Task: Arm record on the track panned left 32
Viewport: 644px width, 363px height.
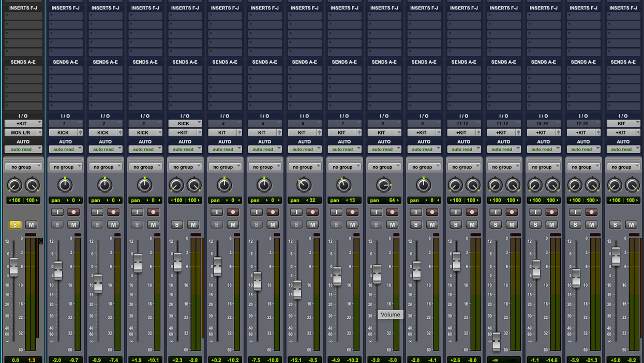Action: 312,212
